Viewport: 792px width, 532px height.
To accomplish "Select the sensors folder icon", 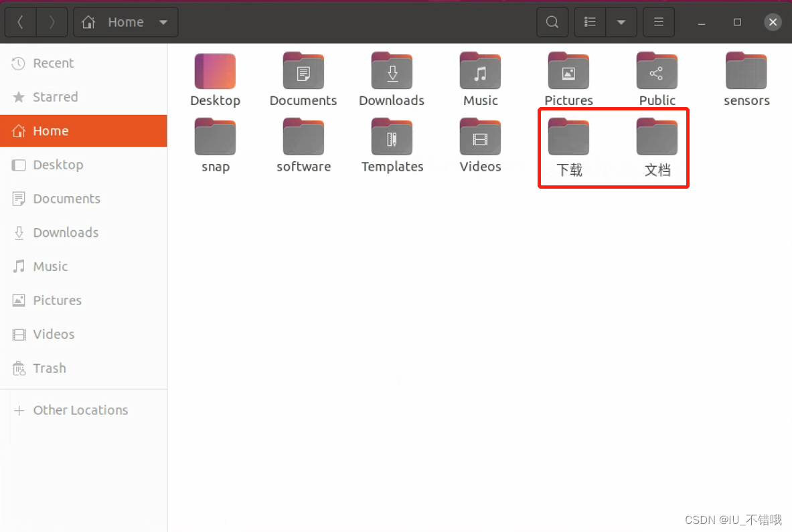I will point(746,71).
